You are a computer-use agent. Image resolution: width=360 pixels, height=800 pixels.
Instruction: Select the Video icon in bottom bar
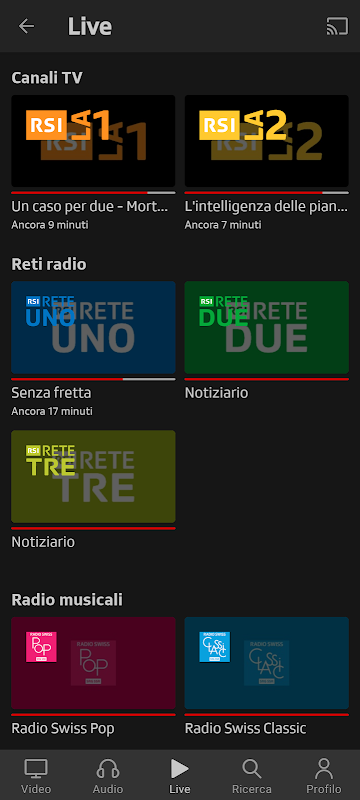36,768
